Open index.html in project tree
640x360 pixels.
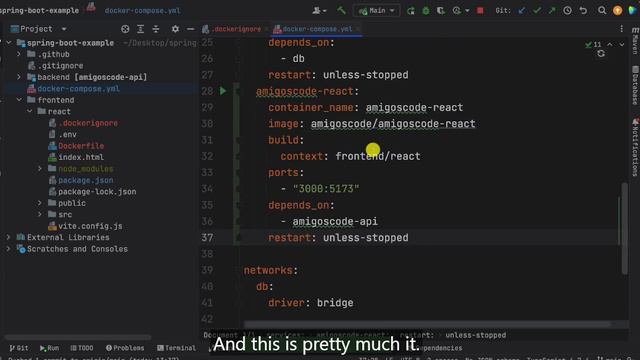click(76, 157)
